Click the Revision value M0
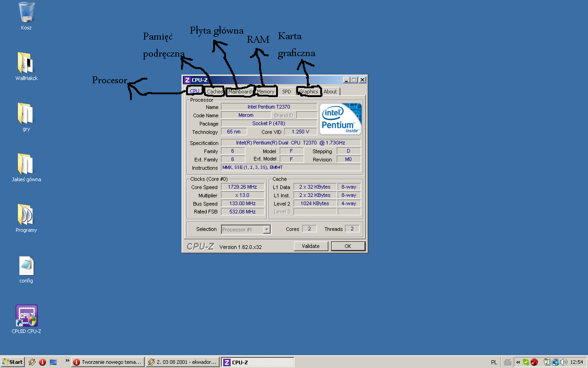Image resolution: width=588 pixels, height=368 pixels. (349, 159)
